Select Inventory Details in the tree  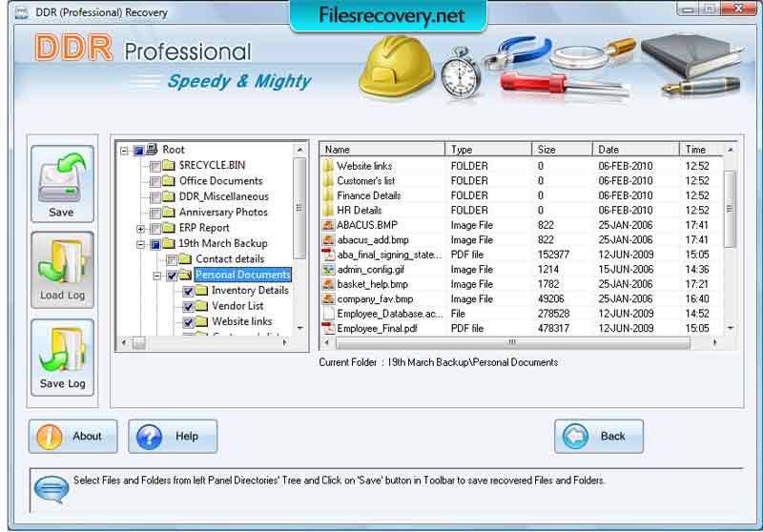point(250,291)
